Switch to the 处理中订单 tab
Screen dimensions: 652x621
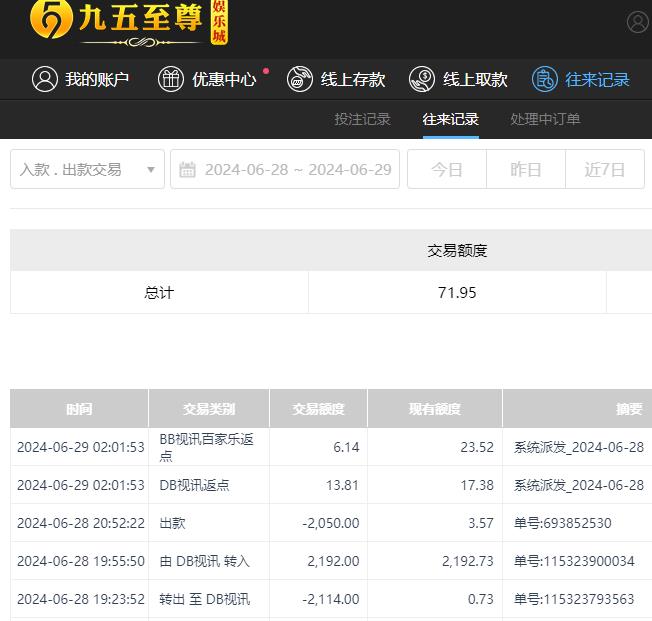[x=545, y=119]
